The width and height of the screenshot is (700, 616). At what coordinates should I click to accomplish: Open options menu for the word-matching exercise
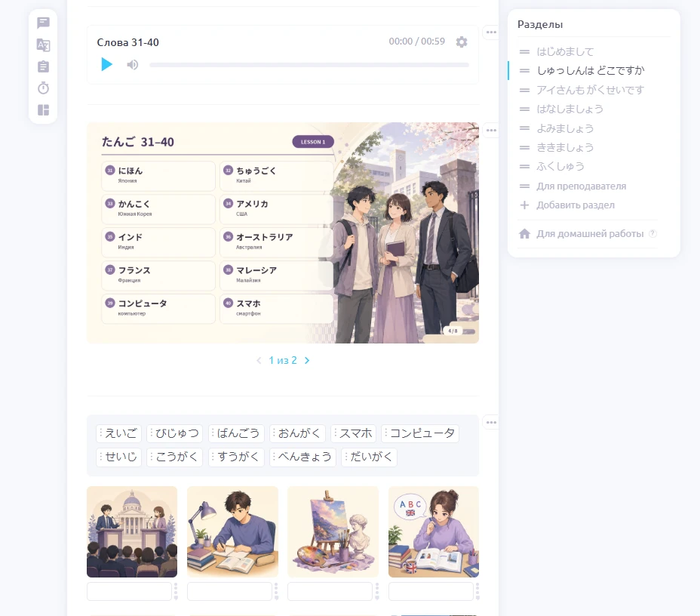click(x=491, y=423)
